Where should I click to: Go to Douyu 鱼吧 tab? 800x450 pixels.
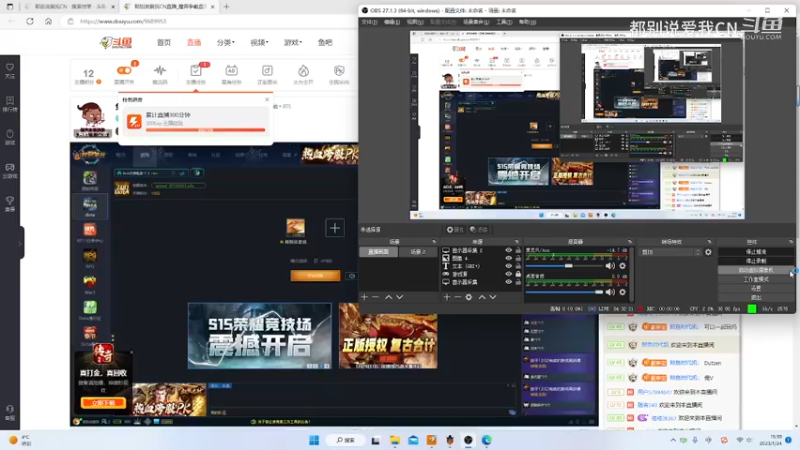(x=325, y=42)
